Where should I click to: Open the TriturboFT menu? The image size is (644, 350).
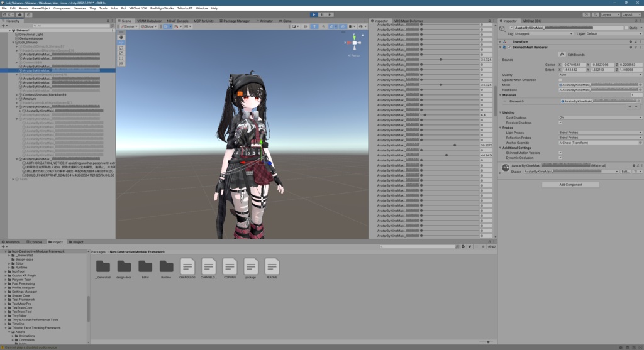[x=185, y=8]
